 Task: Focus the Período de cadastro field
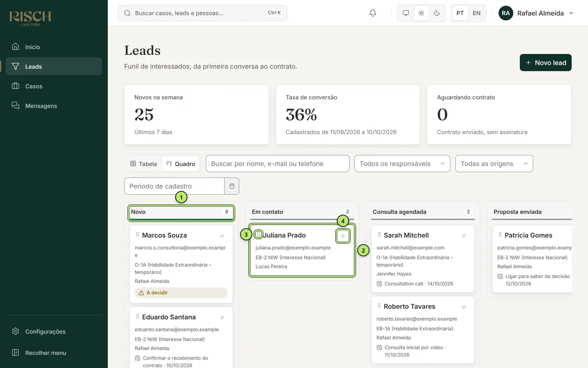(174, 186)
